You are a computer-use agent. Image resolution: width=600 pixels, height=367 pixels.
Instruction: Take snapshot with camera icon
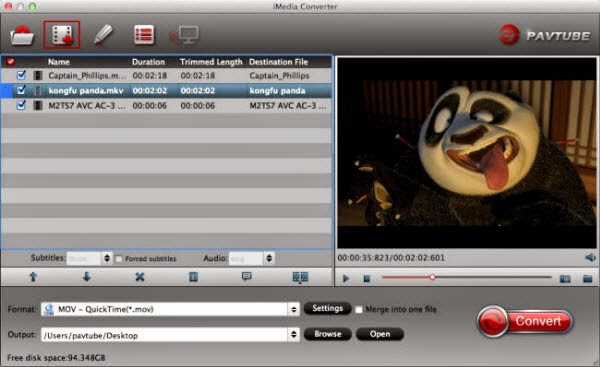click(x=565, y=279)
